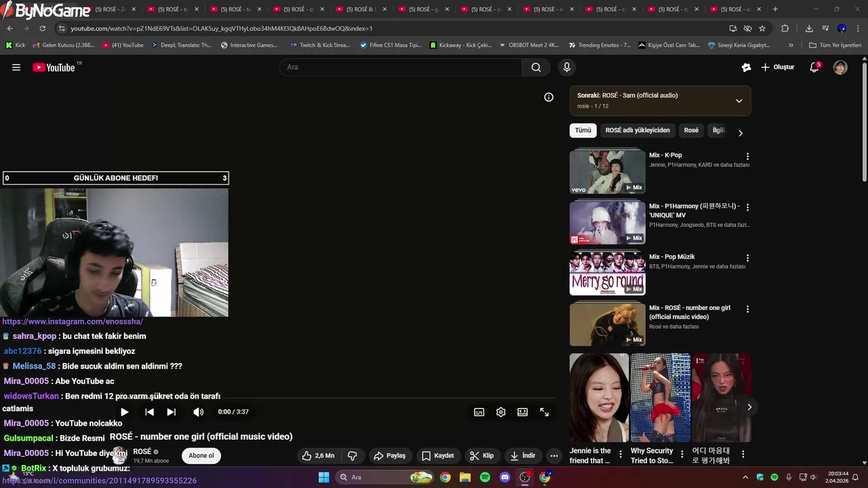The height and width of the screenshot is (488, 868).
Task: Download the video with İndir
Action: [522, 455]
